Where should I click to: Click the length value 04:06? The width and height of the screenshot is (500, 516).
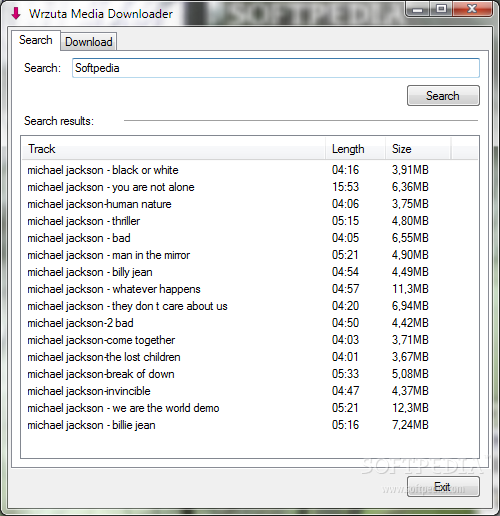pos(345,204)
